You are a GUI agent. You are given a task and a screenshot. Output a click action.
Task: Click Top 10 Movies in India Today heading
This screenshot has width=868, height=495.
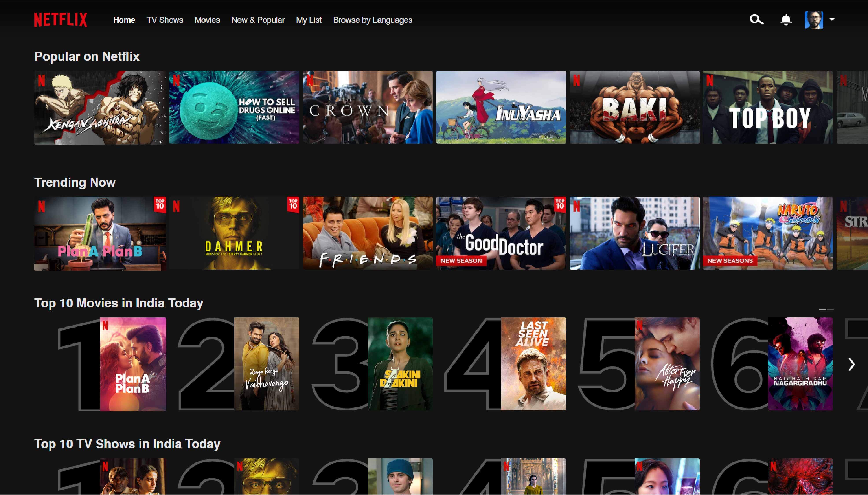pyautogui.click(x=119, y=303)
